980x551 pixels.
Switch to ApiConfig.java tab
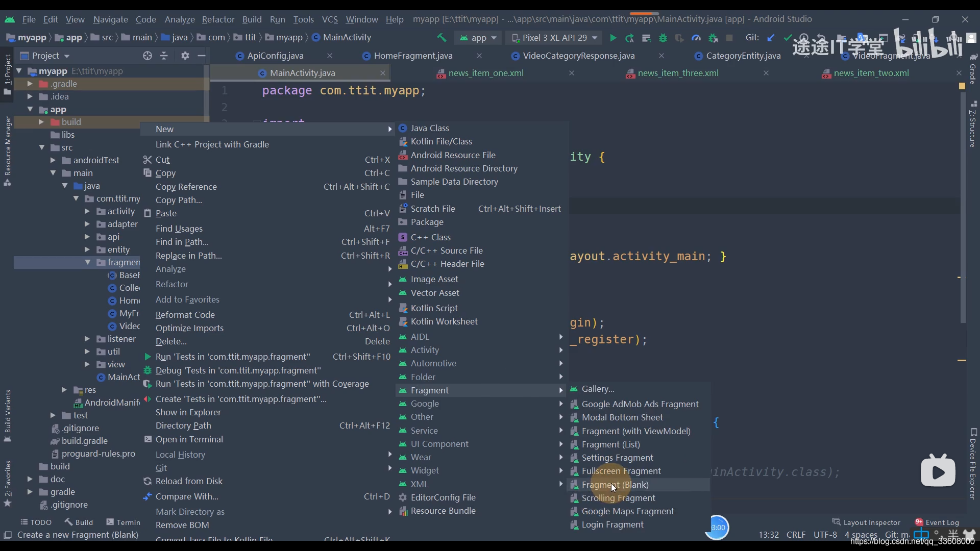coord(275,56)
